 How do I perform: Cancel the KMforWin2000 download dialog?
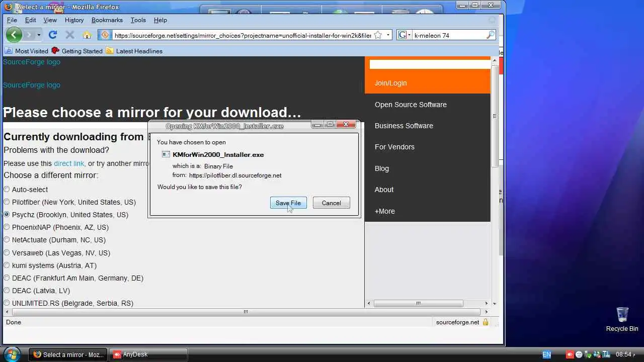coord(331,203)
